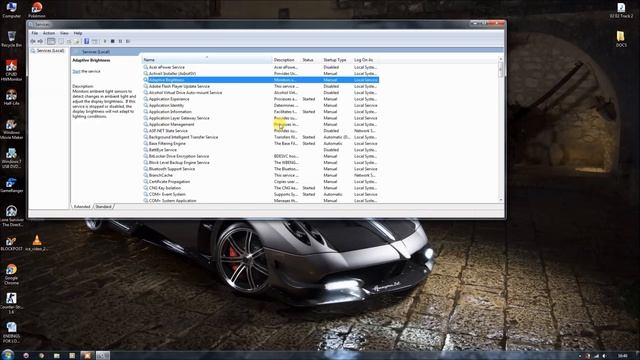Select the COM+ Event System row
The width and height of the screenshot is (640, 360).
260,195
